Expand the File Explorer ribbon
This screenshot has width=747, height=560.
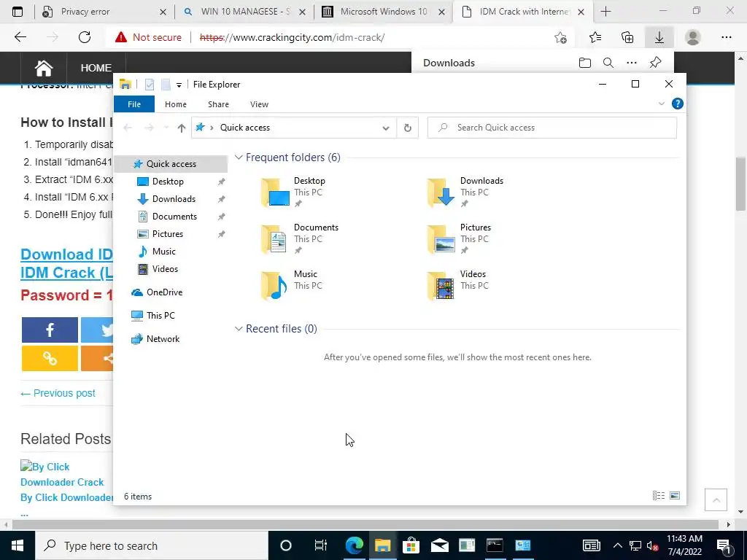[661, 104]
